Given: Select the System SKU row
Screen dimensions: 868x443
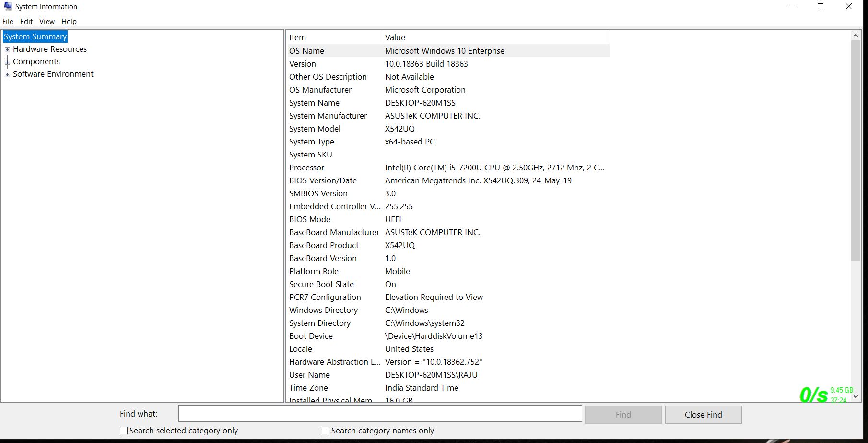Looking at the screenshot, I should coord(448,155).
